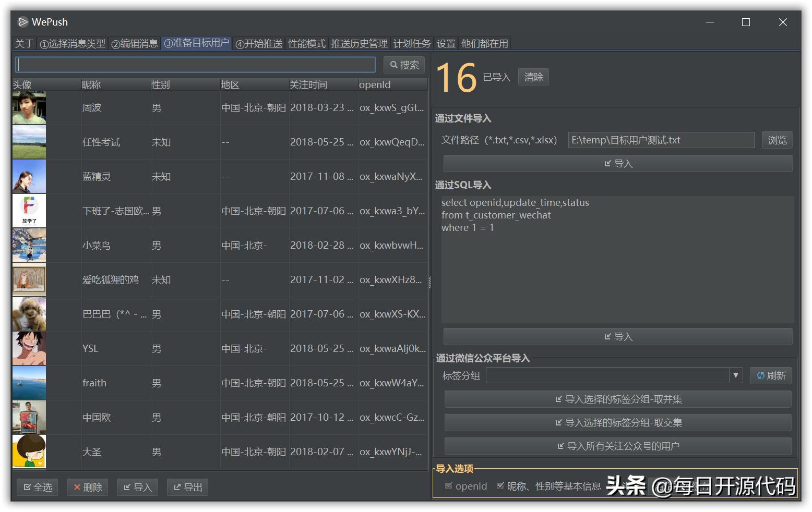Enable the openId import option
Screen dimensions: 812x512
point(449,486)
